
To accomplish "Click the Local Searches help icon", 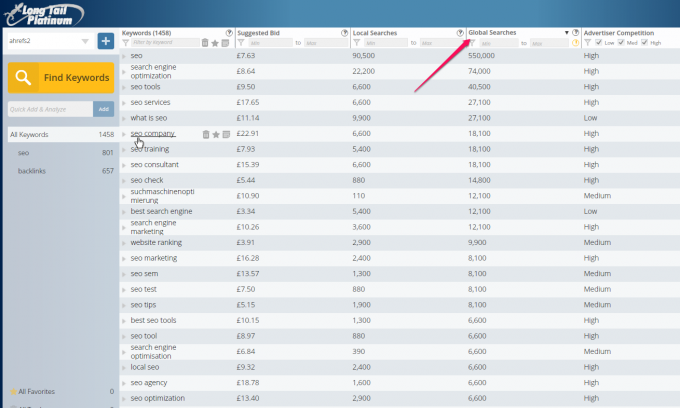I will (460, 33).
